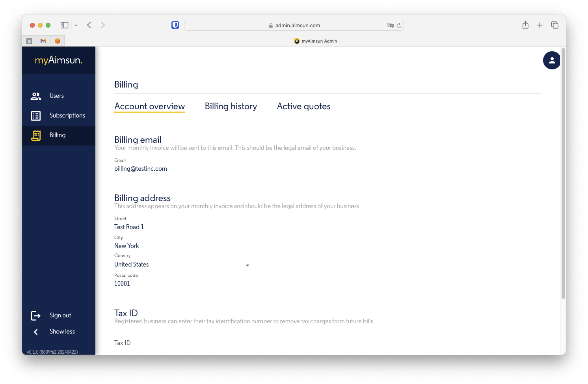Open the Country dropdown showing United States
The image size is (588, 384).
[247, 265]
